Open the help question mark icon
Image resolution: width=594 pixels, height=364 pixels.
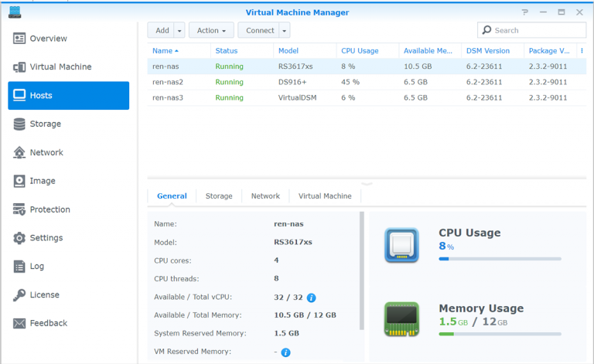click(x=524, y=12)
